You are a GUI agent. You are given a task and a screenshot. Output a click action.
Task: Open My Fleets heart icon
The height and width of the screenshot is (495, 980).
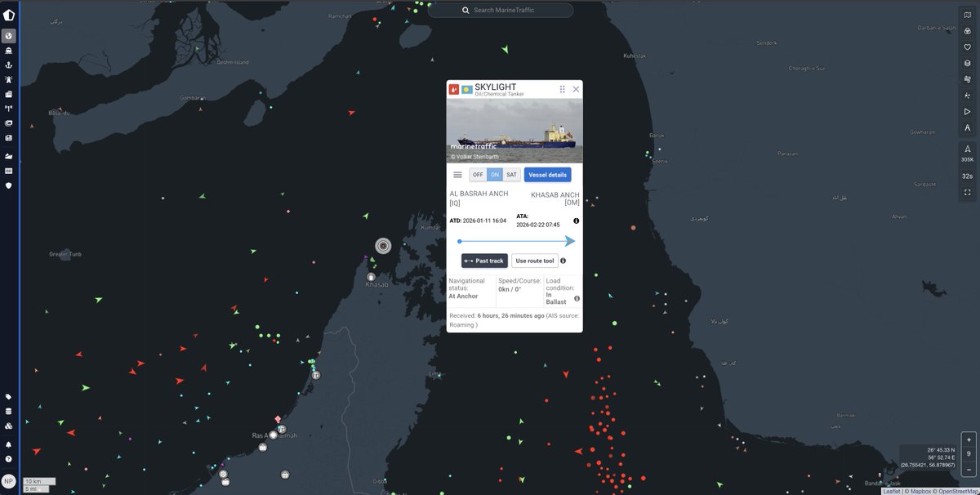tap(968, 47)
